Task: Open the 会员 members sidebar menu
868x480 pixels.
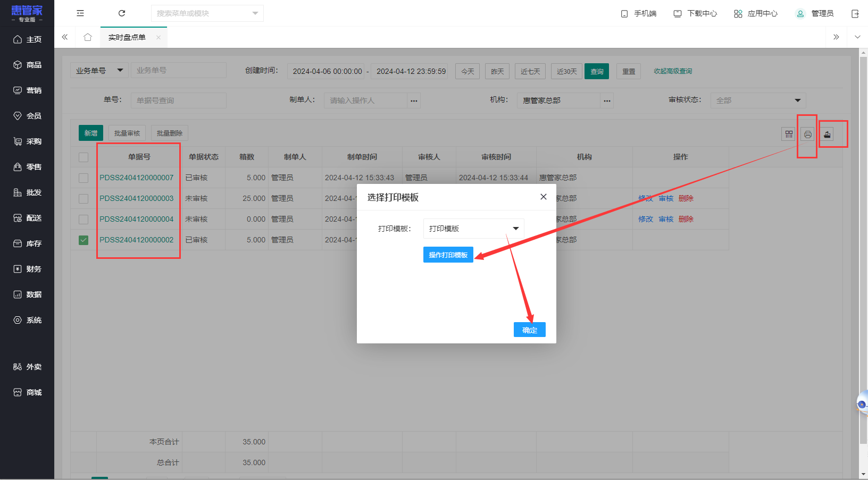Action: click(27, 116)
